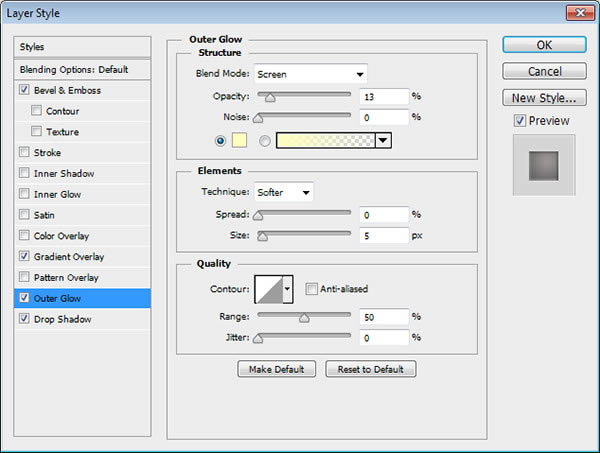This screenshot has height=453, width=600.
Task: Click the Cancel button
Action: 544,71
